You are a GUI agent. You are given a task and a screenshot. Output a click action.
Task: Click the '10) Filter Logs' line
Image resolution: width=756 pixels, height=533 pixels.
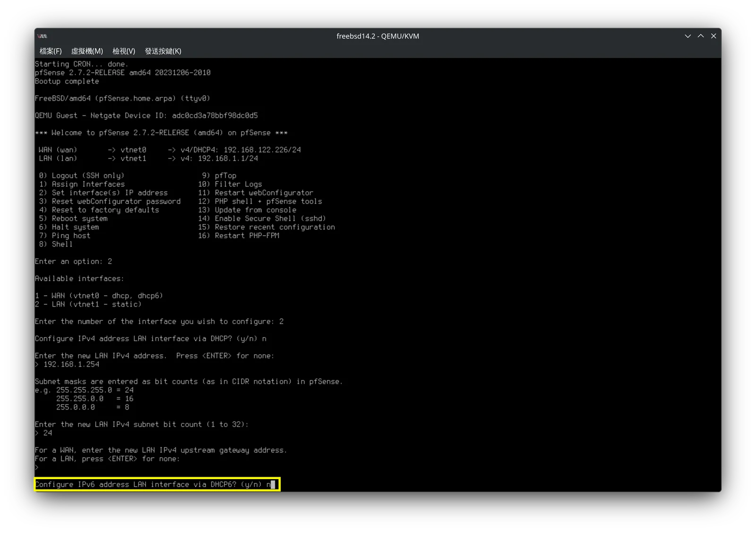click(230, 184)
